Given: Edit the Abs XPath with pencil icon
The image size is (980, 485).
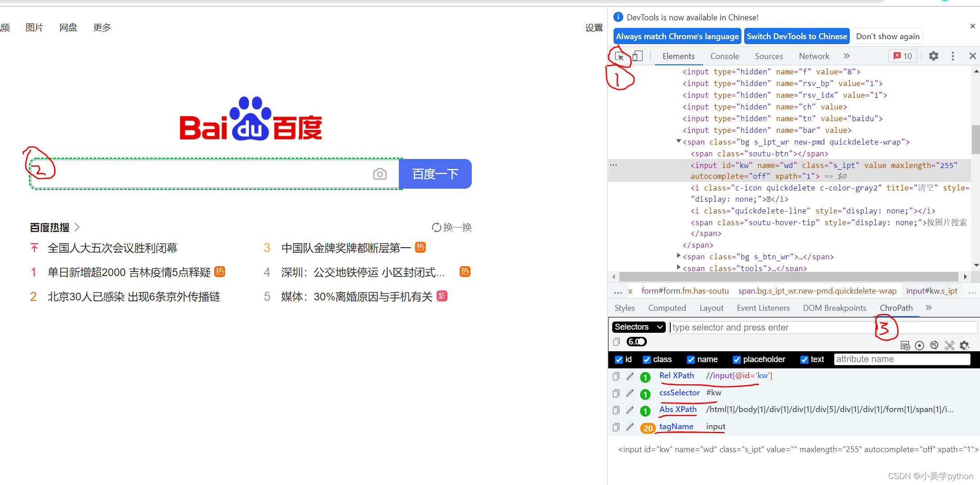Looking at the screenshot, I should [x=630, y=410].
